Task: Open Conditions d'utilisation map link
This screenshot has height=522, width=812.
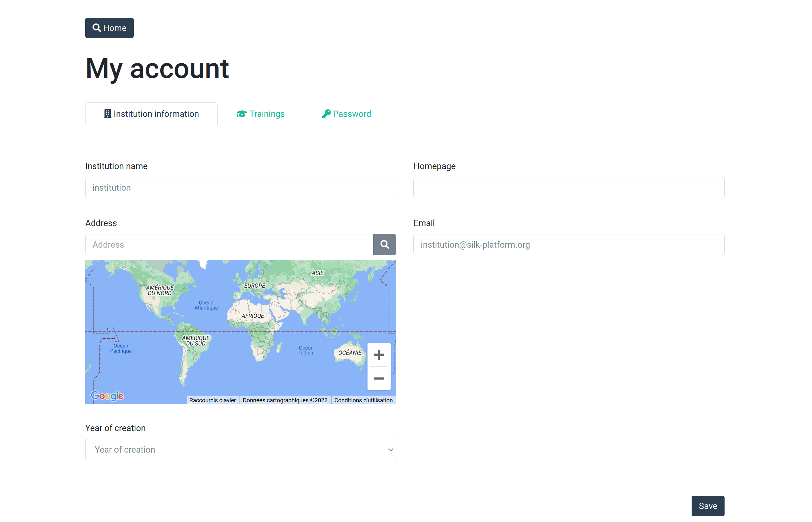Action: tap(363, 400)
